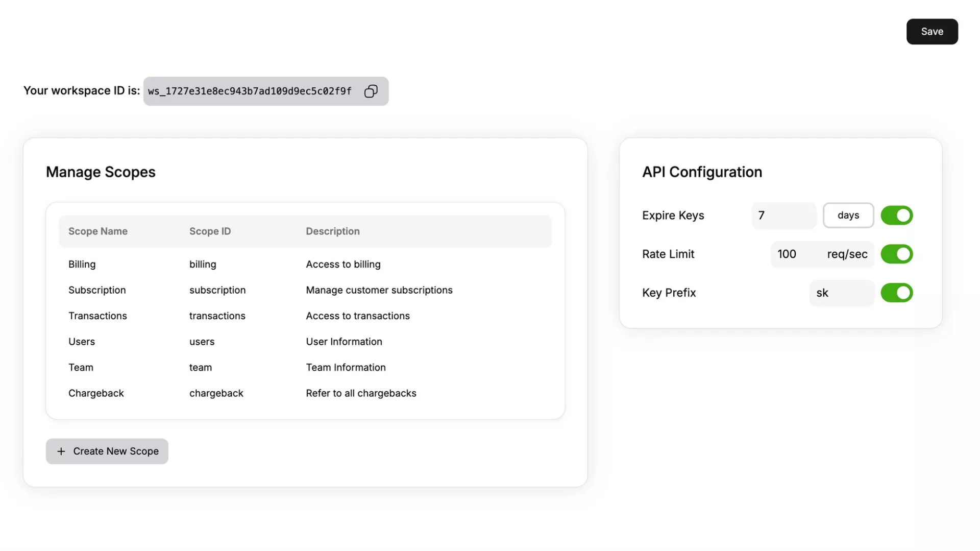
Task: Disable the Rate Limit toggle
Action: click(x=896, y=254)
